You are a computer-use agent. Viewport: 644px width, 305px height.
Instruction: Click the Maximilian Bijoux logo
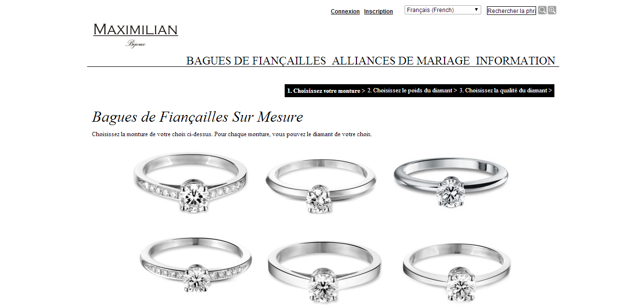(x=136, y=35)
